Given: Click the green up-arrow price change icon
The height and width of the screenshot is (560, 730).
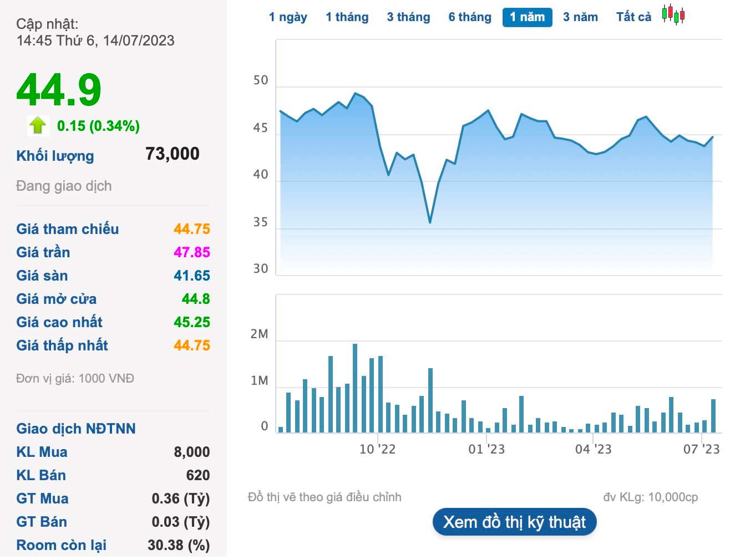Looking at the screenshot, I should 38,125.
